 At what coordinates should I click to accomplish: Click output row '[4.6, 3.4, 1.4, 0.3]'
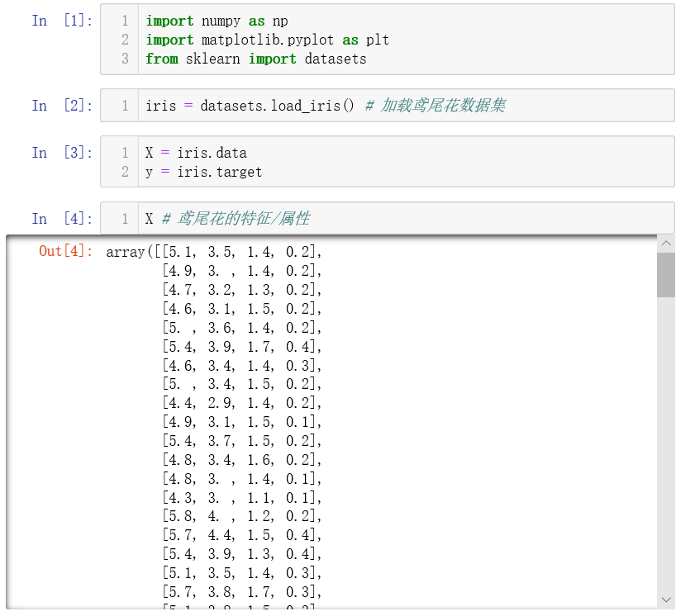[241, 366]
